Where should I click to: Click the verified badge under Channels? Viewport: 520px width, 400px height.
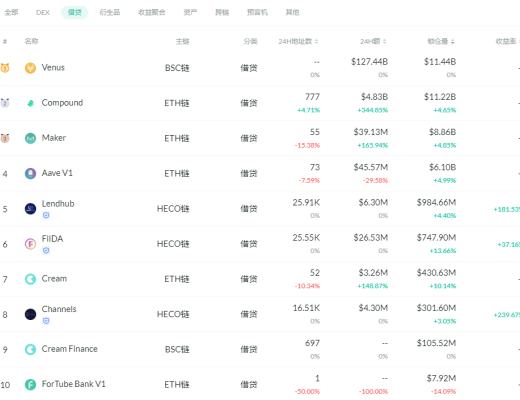pos(46,321)
